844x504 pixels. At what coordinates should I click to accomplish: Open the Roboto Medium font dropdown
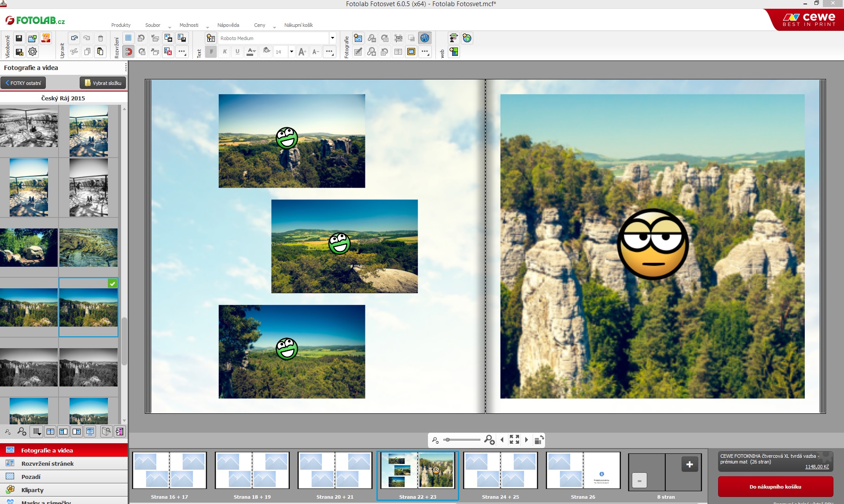coord(332,38)
